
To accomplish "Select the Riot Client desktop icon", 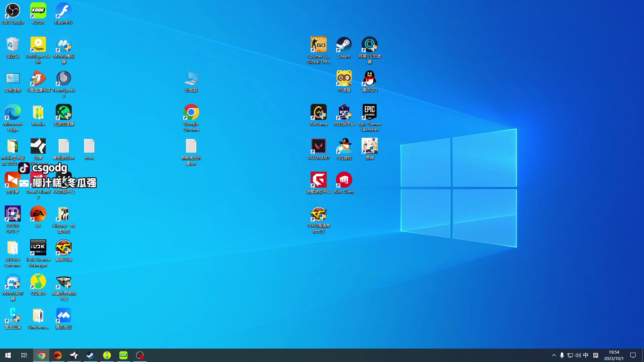I will (x=344, y=183).
